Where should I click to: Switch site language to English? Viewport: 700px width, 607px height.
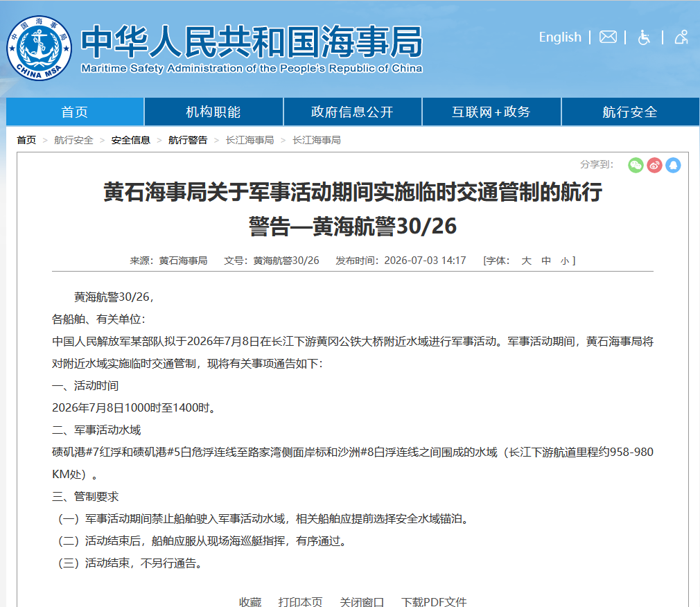(x=560, y=37)
